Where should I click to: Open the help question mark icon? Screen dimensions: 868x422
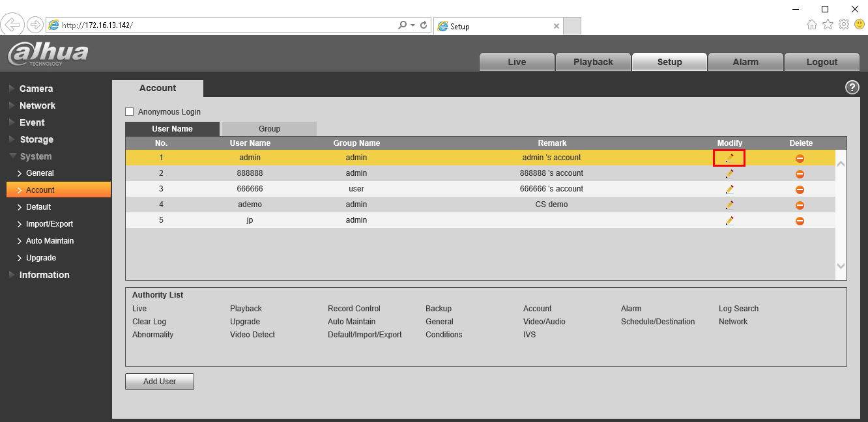[852, 87]
